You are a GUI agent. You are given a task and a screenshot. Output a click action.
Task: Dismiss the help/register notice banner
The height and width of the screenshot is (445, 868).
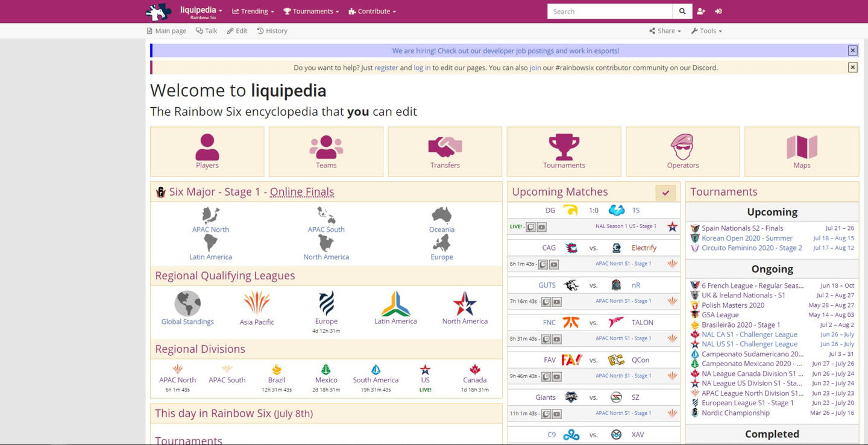click(x=852, y=67)
